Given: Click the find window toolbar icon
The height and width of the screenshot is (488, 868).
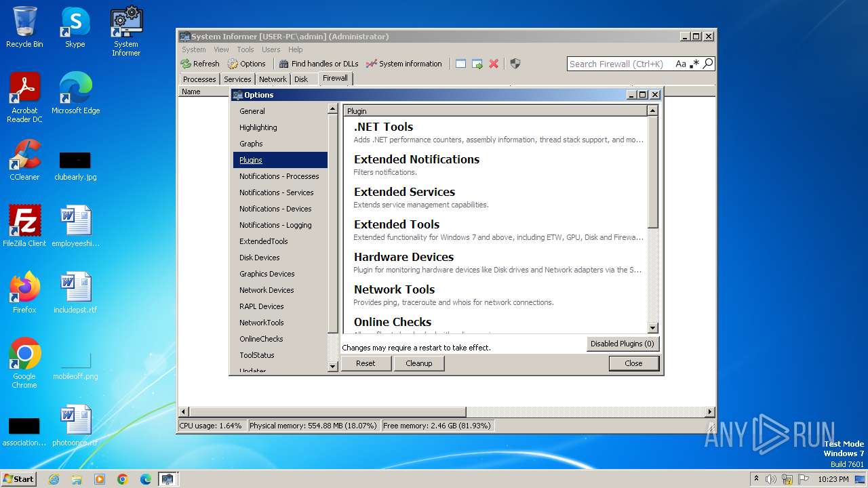Looking at the screenshot, I should (x=460, y=64).
